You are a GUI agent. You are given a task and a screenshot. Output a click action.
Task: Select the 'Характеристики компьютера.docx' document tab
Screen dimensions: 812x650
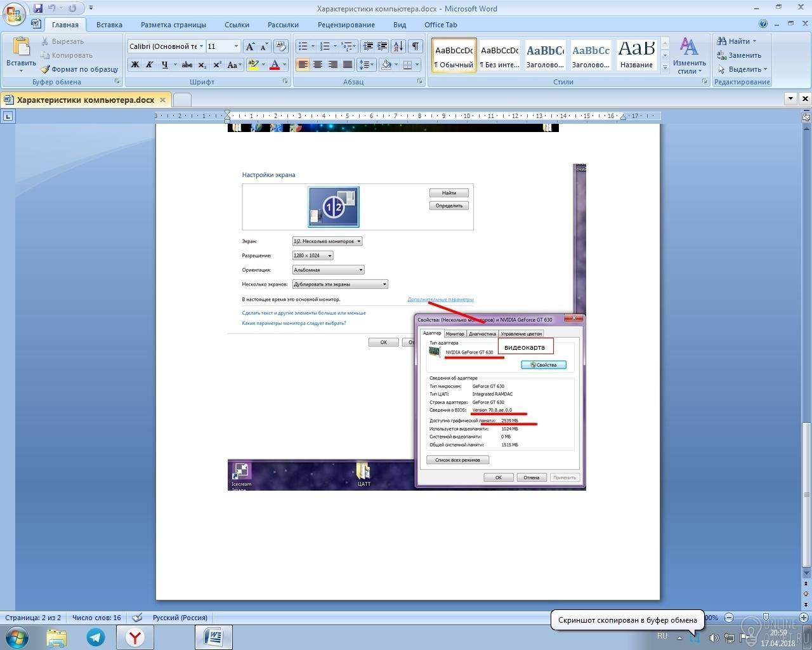pos(85,100)
